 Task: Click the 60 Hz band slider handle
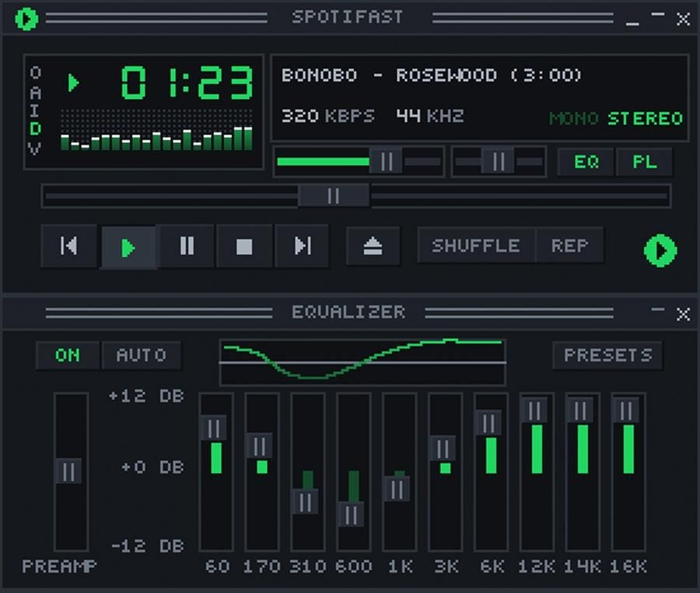tap(214, 428)
